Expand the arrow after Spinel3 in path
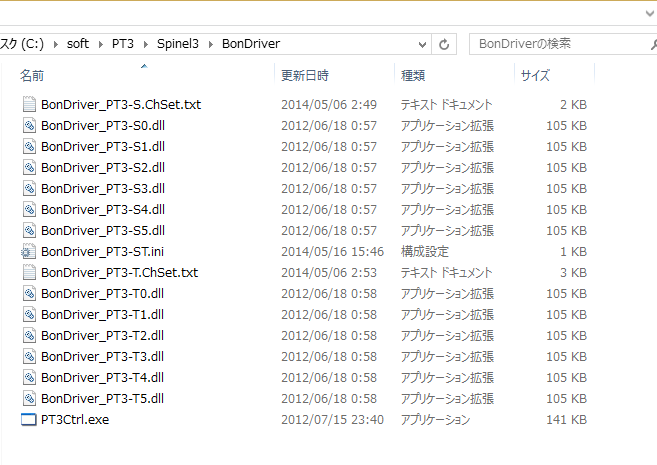Screen dimensions: 657x465 (211, 44)
